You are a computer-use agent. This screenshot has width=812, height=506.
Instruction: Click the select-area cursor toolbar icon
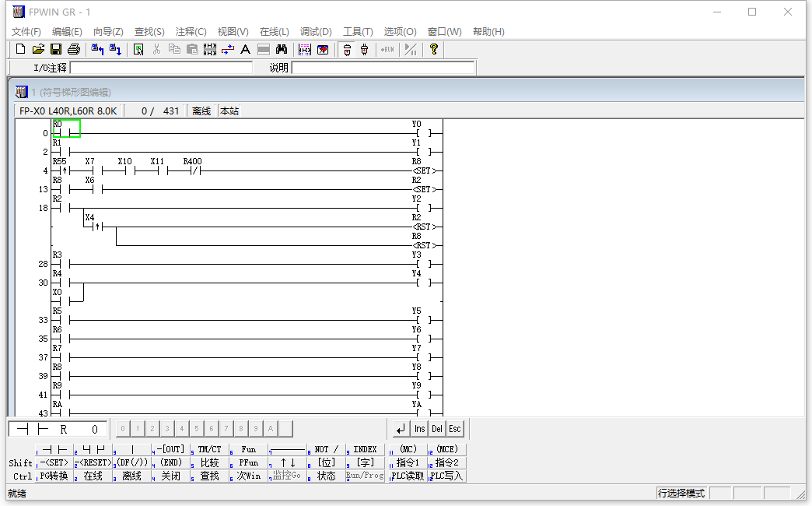click(138, 49)
